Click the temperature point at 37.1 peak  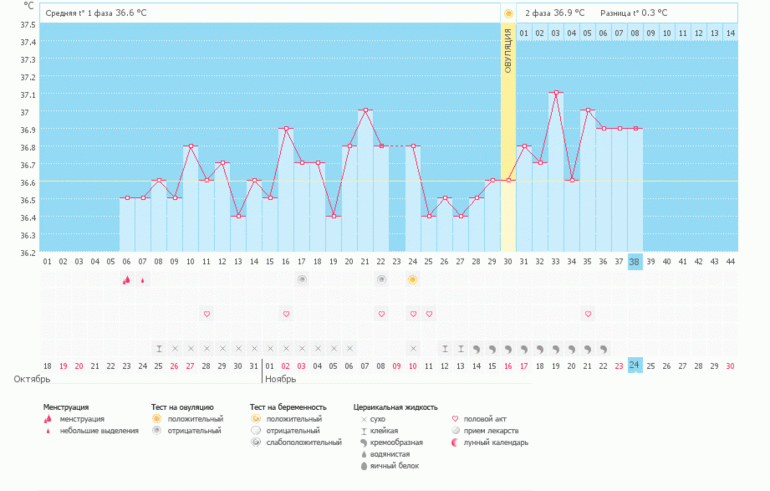point(555,93)
